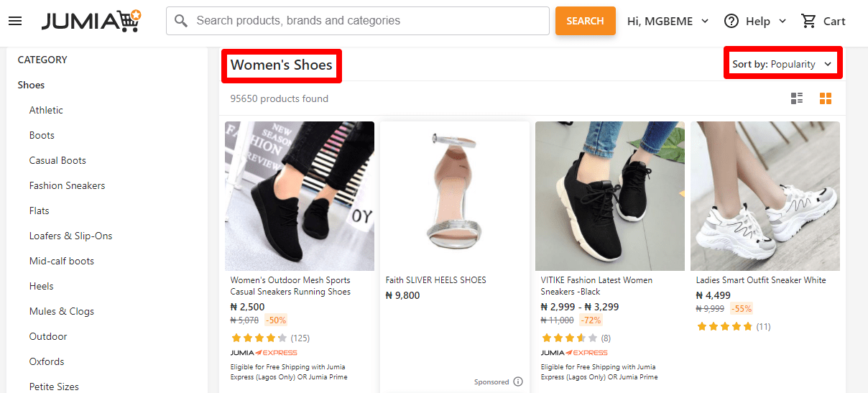The image size is (868, 393).
Task: Expand the Help dropdown chevron
Action: (x=782, y=22)
